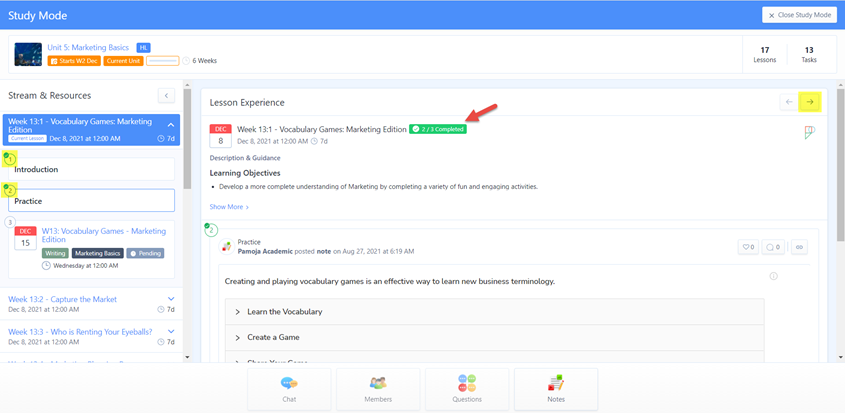845x413 pixels.
Task: Expand Learn the Vocabulary section
Action: tap(494, 312)
